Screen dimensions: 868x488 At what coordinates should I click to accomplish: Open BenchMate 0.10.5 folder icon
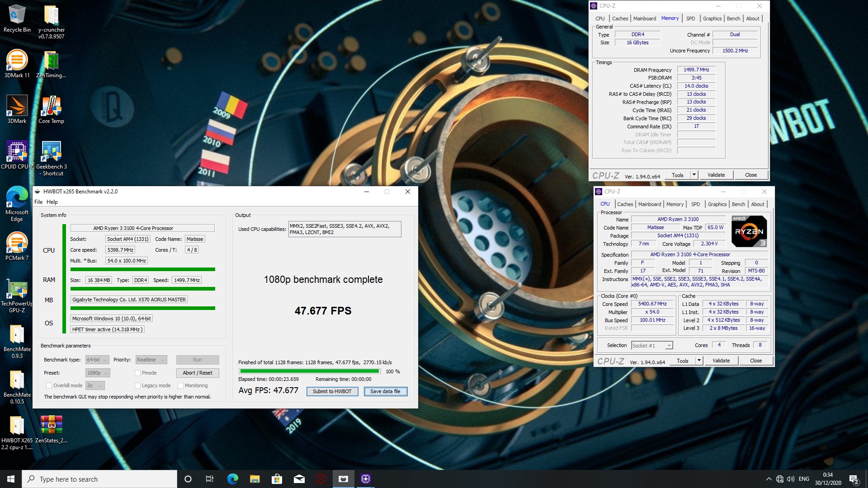[x=17, y=387]
